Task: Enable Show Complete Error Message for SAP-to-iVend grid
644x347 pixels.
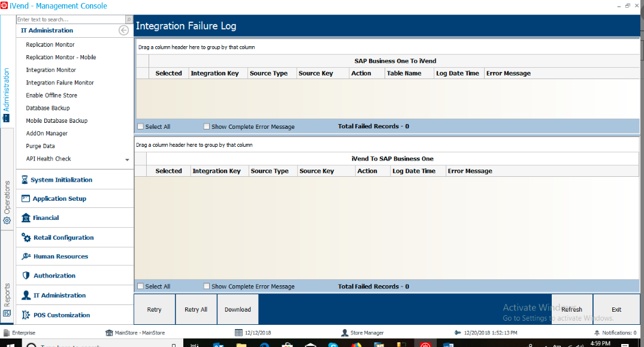Action: point(207,126)
